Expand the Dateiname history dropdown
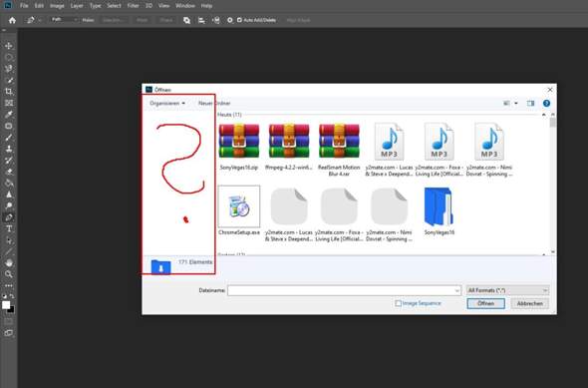The height and width of the screenshot is (388, 588). pyautogui.click(x=456, y=290)
